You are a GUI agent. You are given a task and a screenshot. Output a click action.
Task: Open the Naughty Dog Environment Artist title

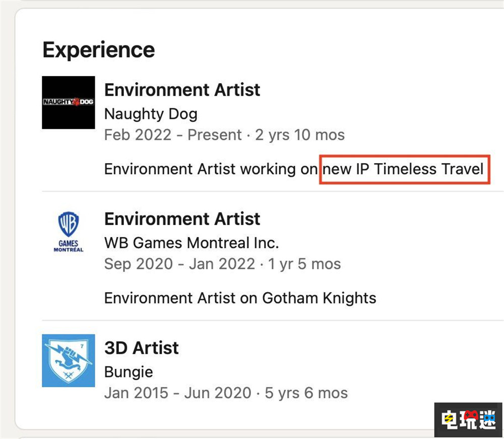182,90
